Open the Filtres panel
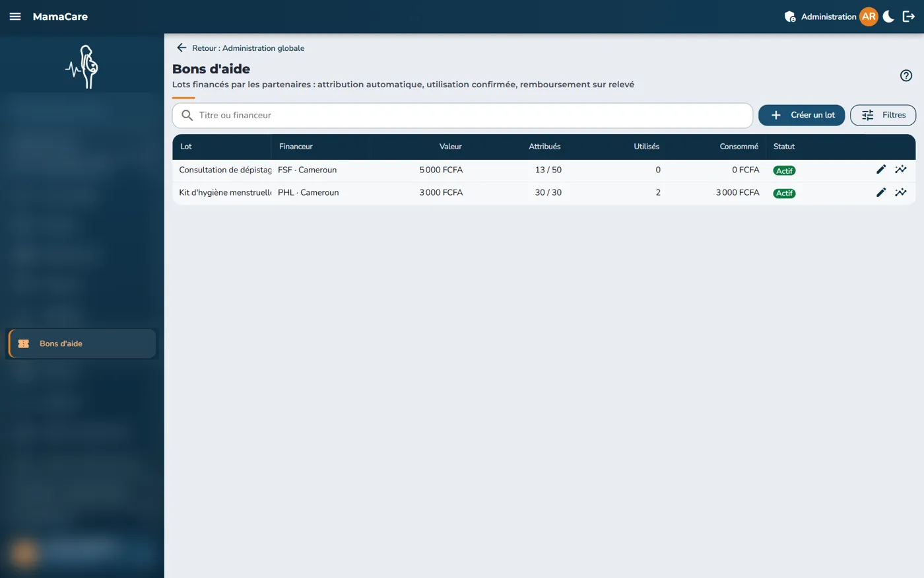 [x=883, y=115]
